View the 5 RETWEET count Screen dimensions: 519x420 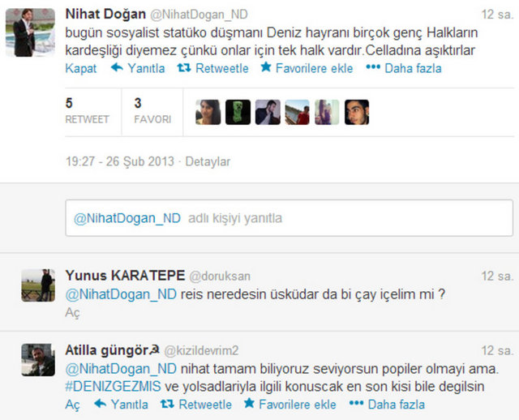pyautogui.click(x=87, y=111)
